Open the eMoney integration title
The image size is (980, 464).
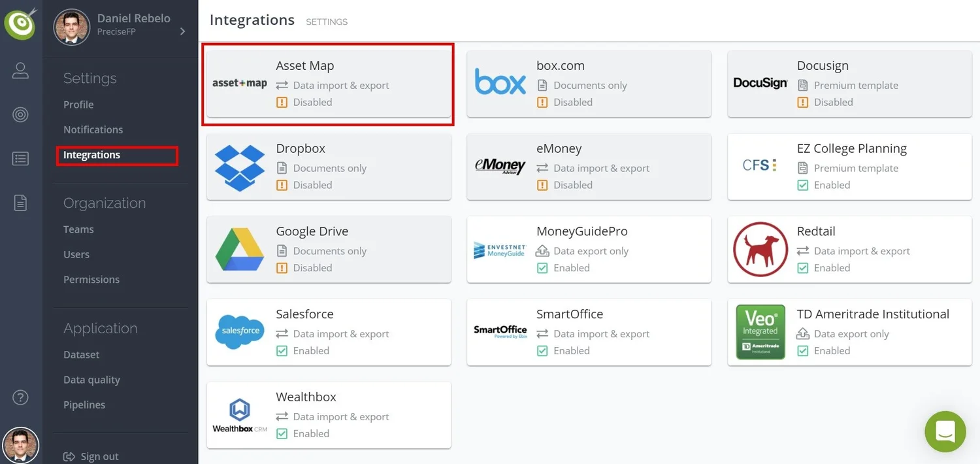(x=559, y=148)
